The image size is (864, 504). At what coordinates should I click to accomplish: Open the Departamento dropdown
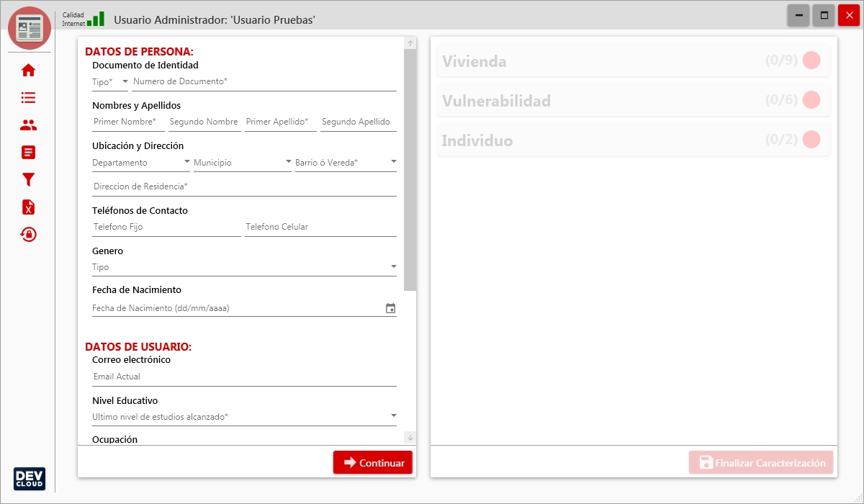(140, 163)
